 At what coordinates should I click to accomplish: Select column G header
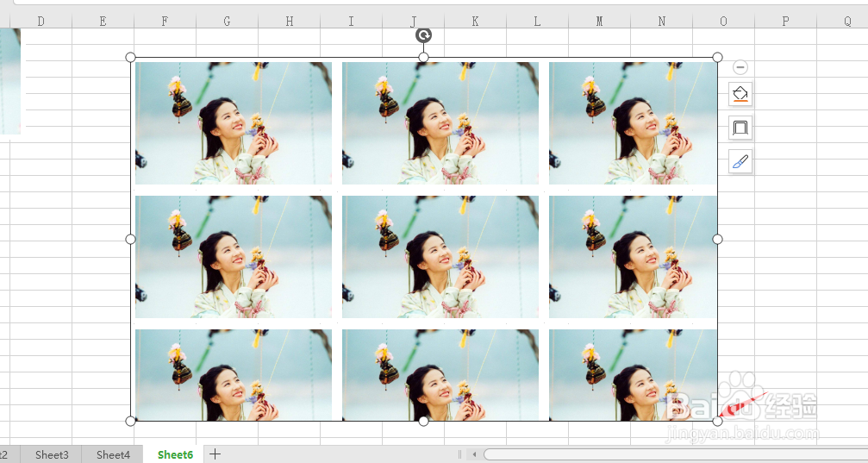(x=227, y=21)
